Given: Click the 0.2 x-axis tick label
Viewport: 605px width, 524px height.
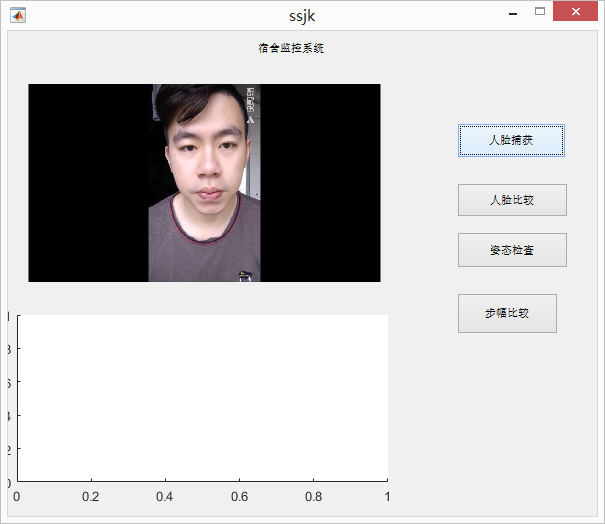Looking at the screenshot, I should [x=91, y=496].
